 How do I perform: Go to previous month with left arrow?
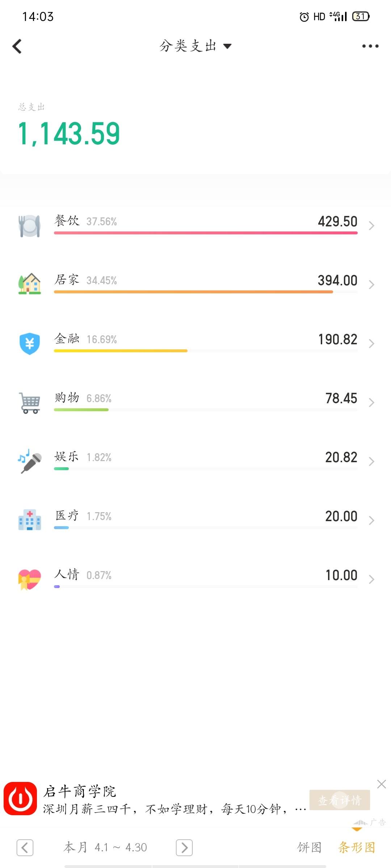(x=25, y=847)
